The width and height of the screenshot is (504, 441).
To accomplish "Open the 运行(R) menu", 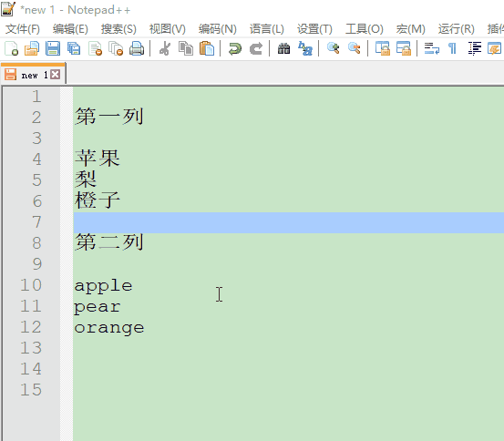I will click(457, 29).
